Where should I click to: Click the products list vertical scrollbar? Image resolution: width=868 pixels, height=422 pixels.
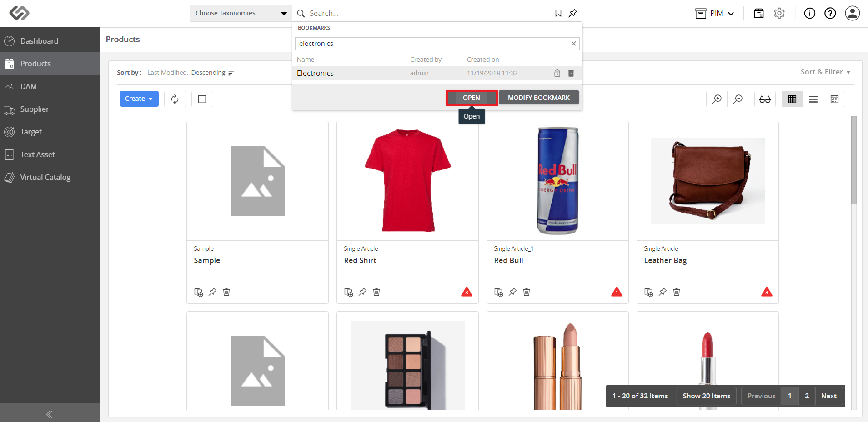coord(854,160)
